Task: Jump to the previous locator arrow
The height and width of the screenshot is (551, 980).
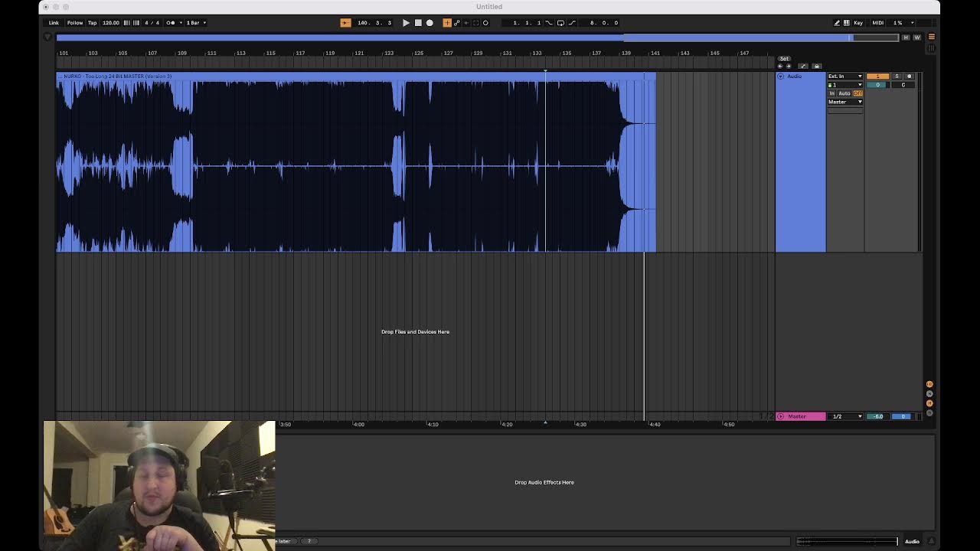Action: click(x=780, y=67)
